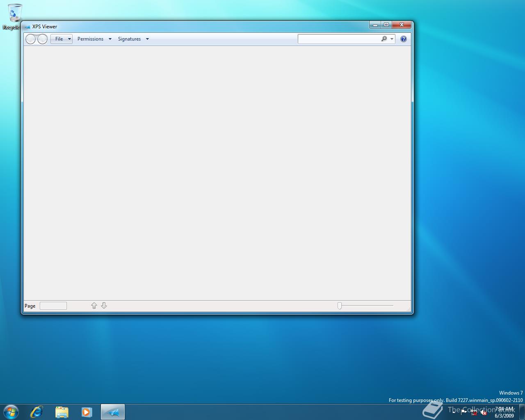The height and width of the screenshot is (420, 525).
Task: Click the zoom slider handle
Action: pos(340,306)
